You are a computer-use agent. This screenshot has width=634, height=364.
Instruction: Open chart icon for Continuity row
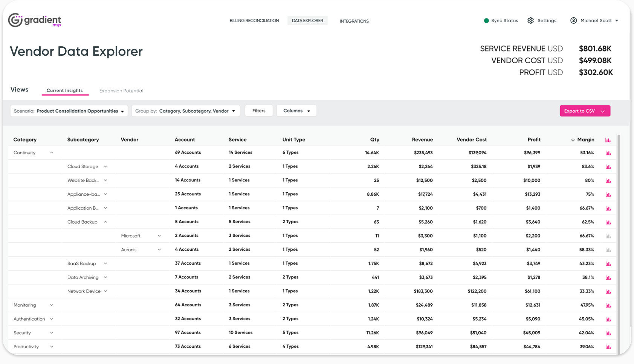(x=608, y=153)
